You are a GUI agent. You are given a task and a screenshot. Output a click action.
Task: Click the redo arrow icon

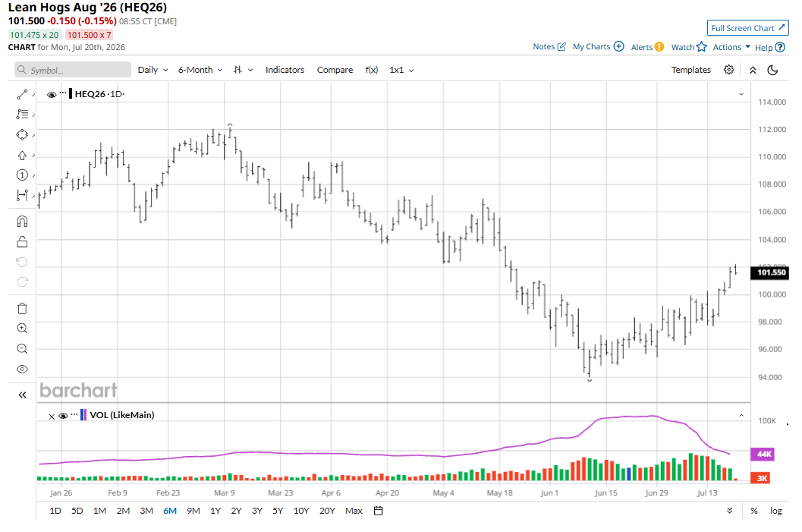click(22, 282)
